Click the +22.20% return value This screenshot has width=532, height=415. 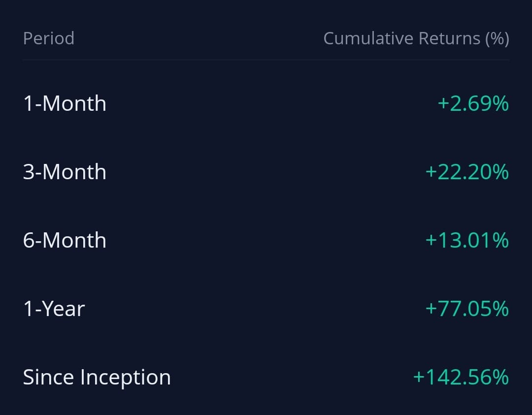tap(466, 172)
